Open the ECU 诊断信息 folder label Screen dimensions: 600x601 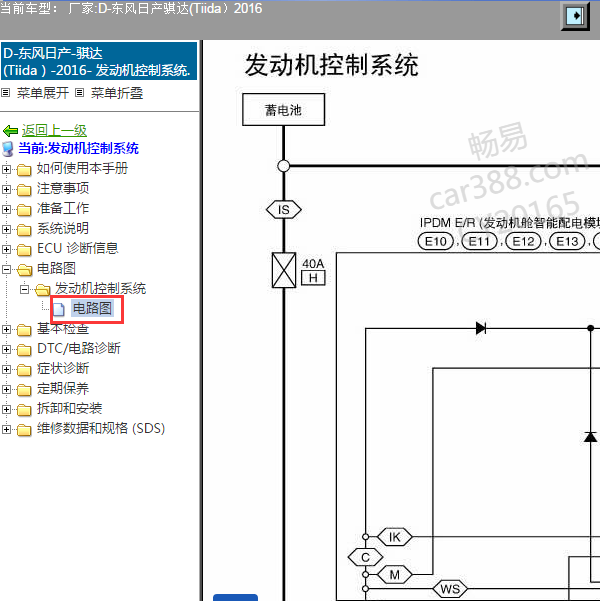[x=77, y=248]
